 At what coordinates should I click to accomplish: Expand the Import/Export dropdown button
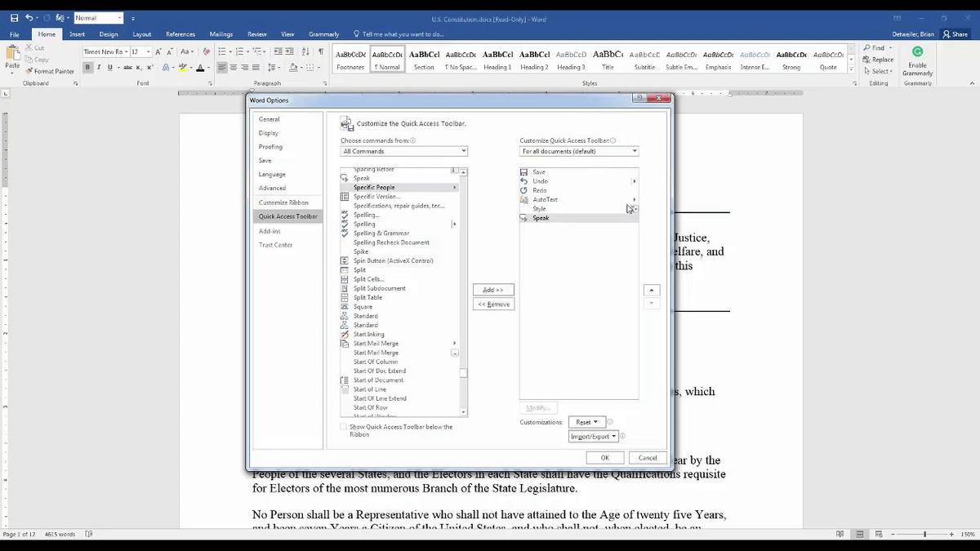[593, 437]
